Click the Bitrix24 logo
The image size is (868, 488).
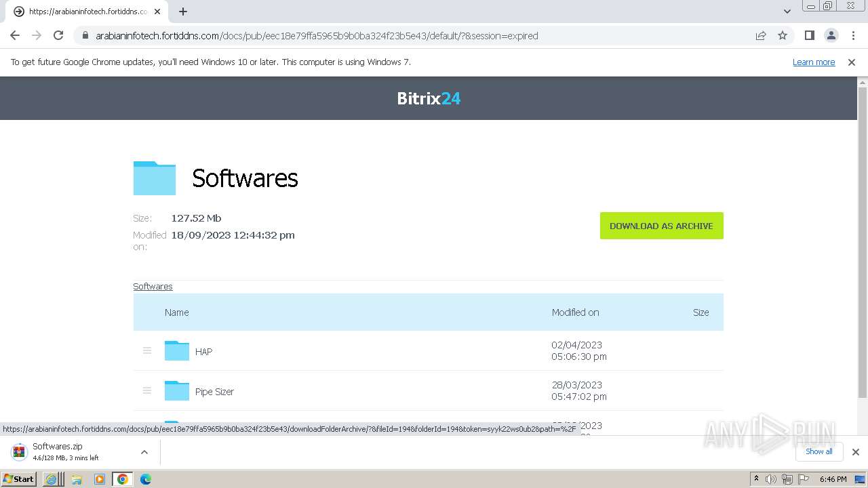[429, 98]
